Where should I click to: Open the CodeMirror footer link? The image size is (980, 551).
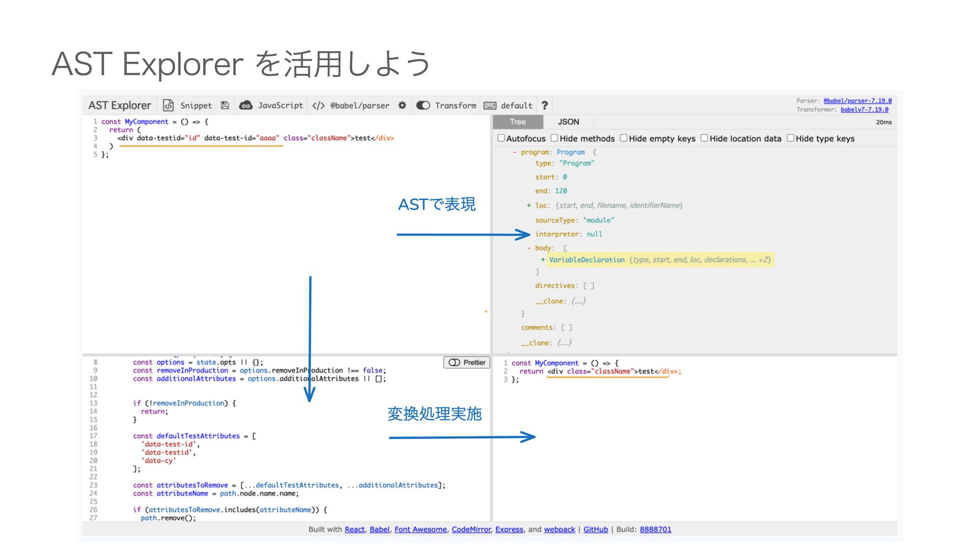click(471, 530)
